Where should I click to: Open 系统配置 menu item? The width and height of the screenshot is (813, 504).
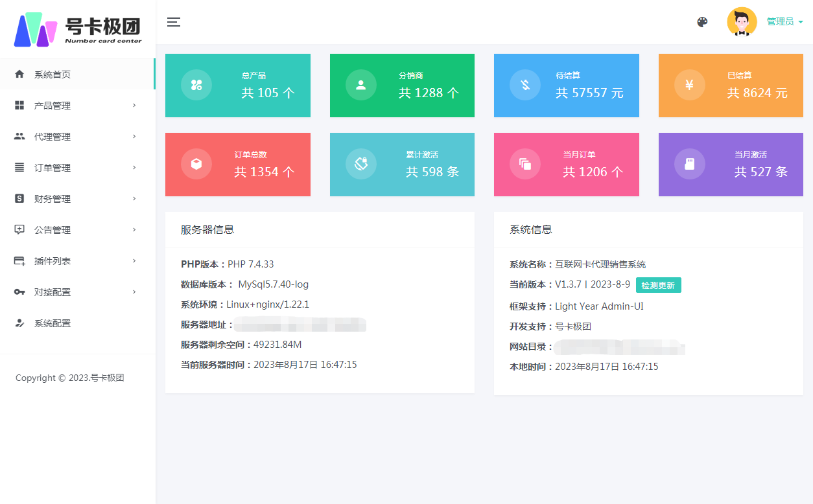(x=77, y=323)
